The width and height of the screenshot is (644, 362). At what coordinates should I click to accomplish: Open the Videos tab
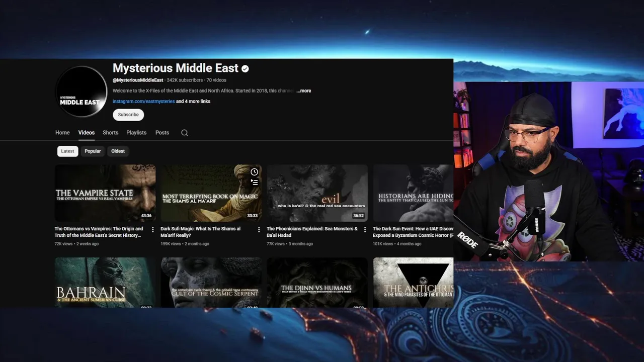point(87,133)
